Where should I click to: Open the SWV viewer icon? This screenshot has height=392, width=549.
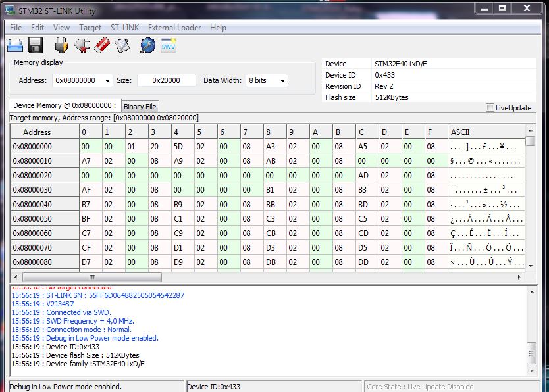pyautogui.click(x=169, y=45)
